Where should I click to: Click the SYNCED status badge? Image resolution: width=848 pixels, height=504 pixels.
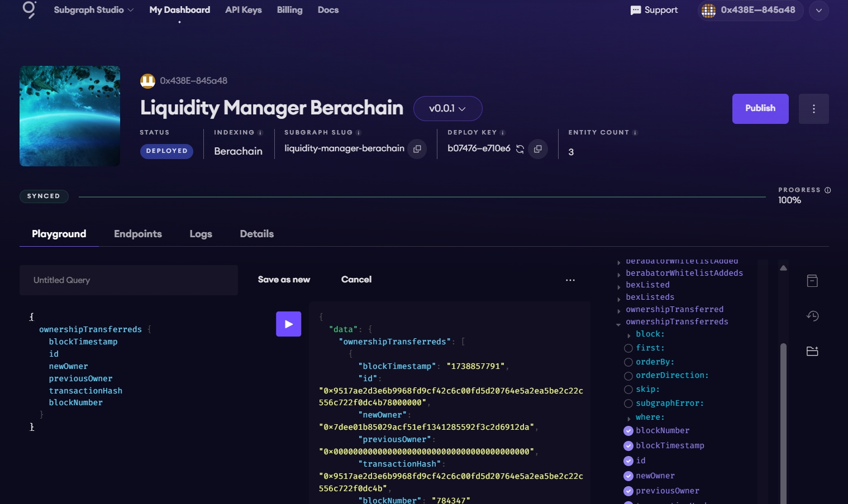point(44,196)
